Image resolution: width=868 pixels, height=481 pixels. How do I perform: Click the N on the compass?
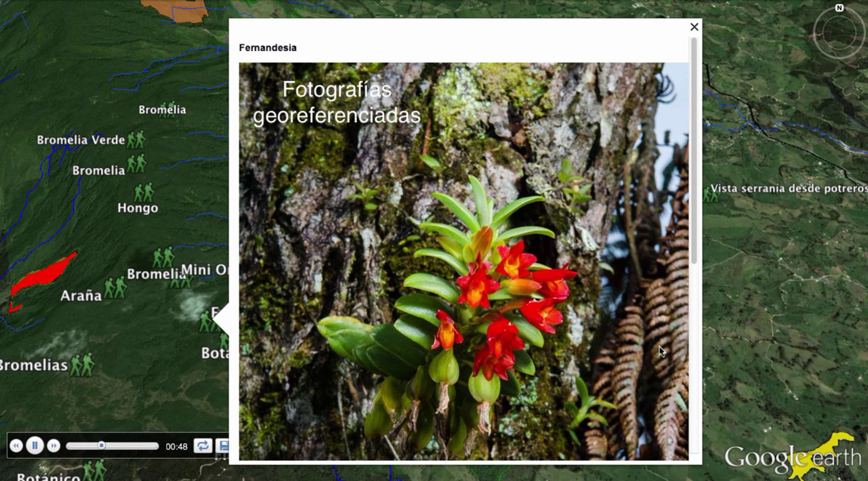click(839, 8)
